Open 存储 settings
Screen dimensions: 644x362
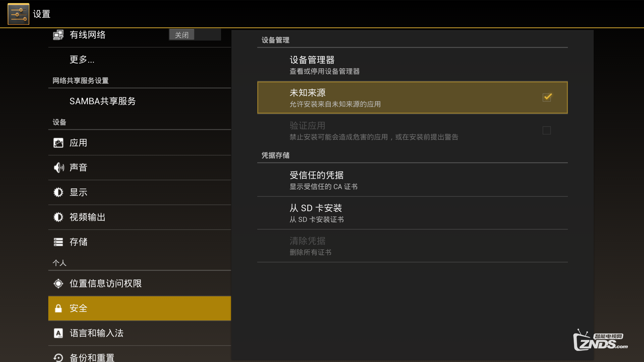click(140, 242)
